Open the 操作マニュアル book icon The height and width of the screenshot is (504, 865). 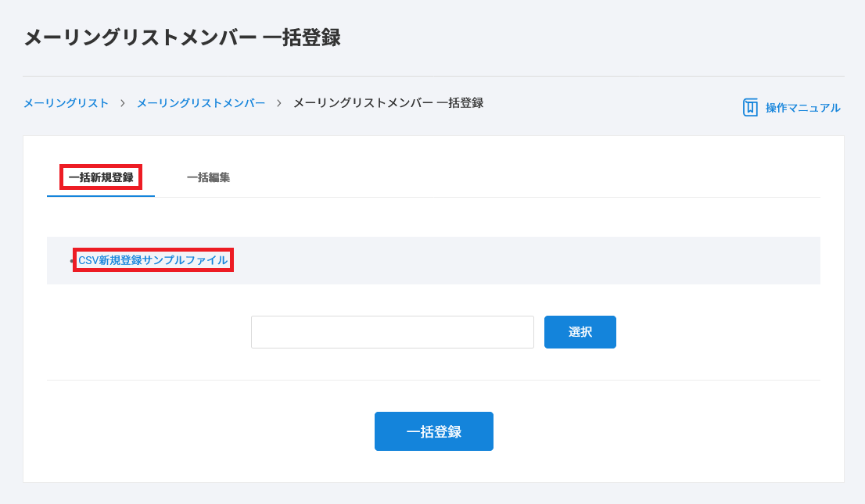[x=750, y=108]
